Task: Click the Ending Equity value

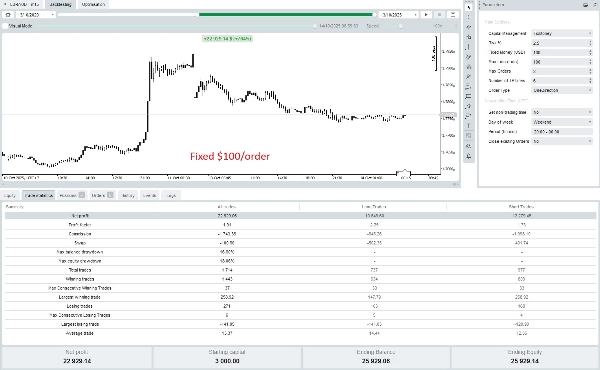Action: point(525,361)
